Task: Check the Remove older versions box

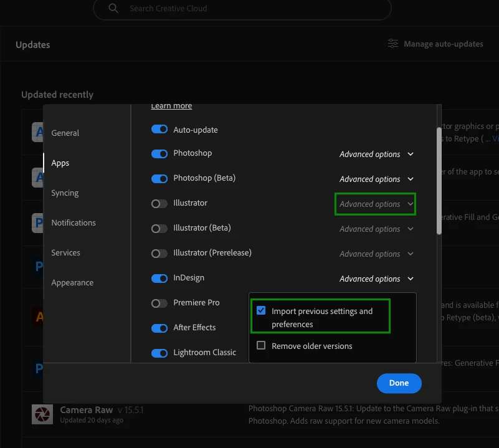Action: click(261, 345)
